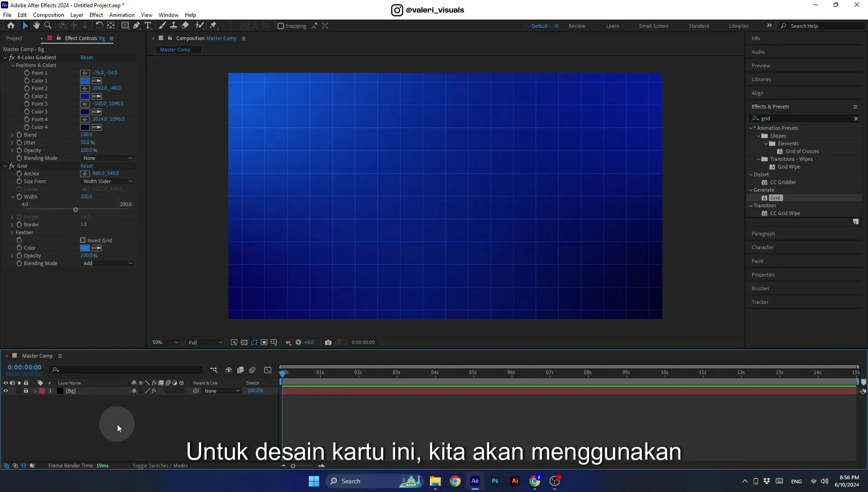Enable the Invert Grid checkbox
This screenshot has height=492, width=868.
point(83,241)
